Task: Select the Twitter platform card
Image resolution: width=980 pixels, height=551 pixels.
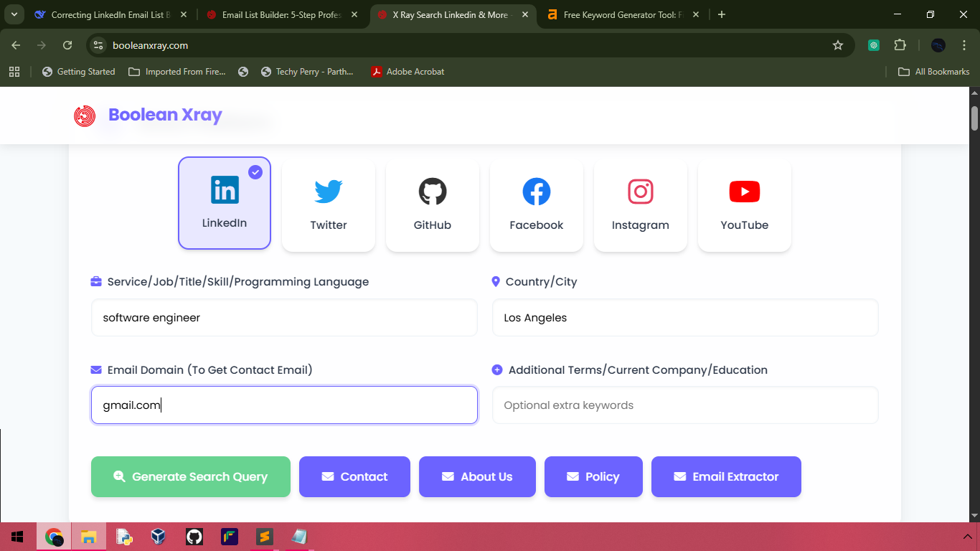Action: tap(329, 205)
